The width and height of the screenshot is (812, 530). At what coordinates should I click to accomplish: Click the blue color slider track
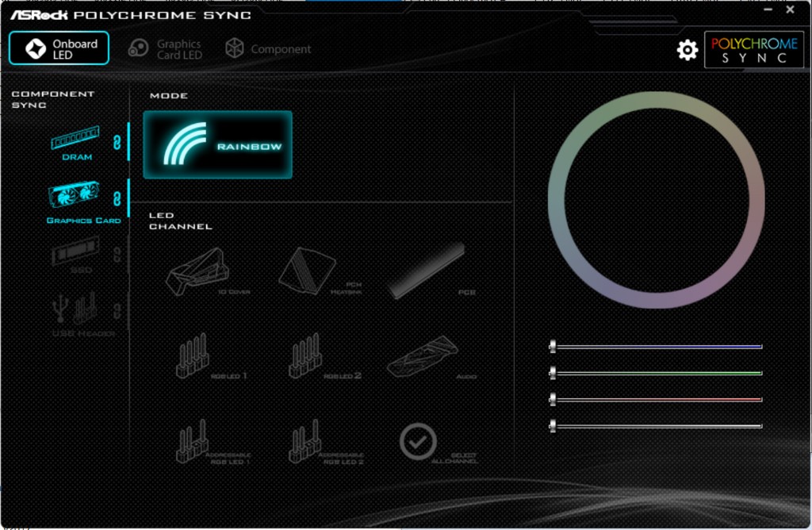[658, 347]
